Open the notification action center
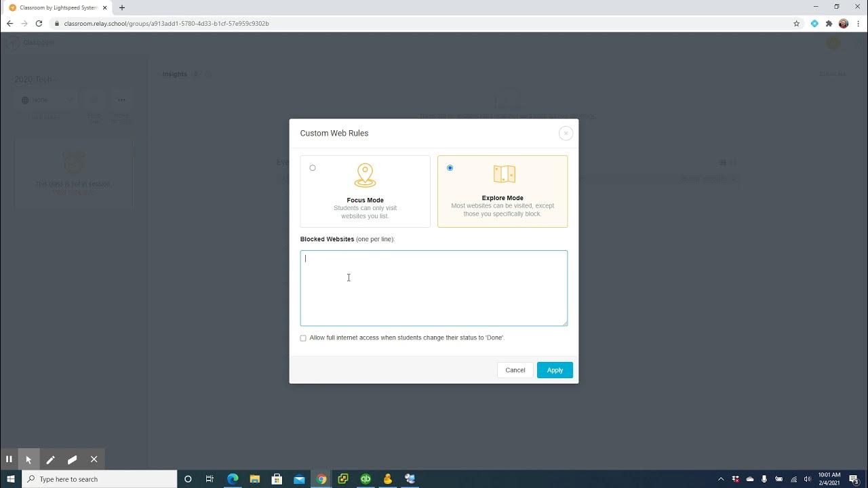The width and height of the screenshot is (868, 488). (854, 479)
